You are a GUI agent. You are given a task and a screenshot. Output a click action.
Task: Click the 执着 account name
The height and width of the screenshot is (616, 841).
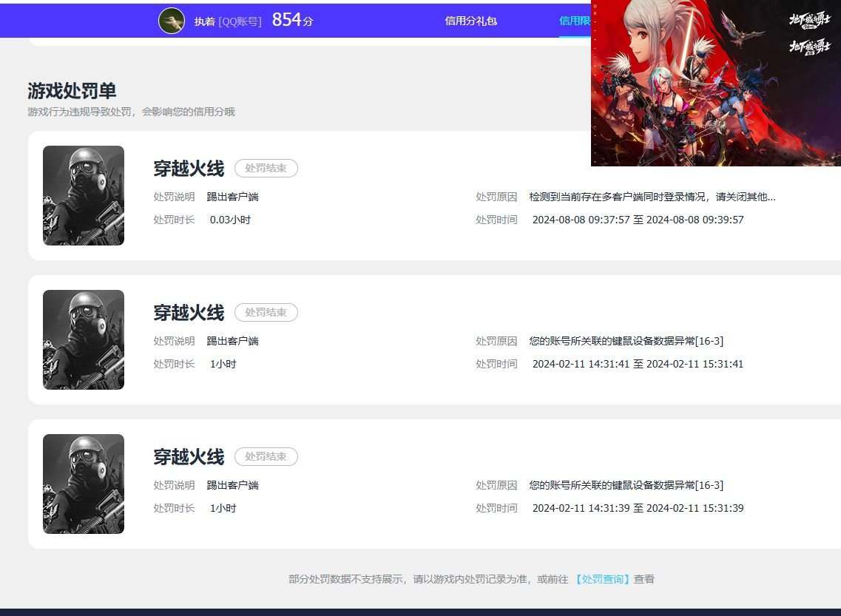(x=204, y=21)
